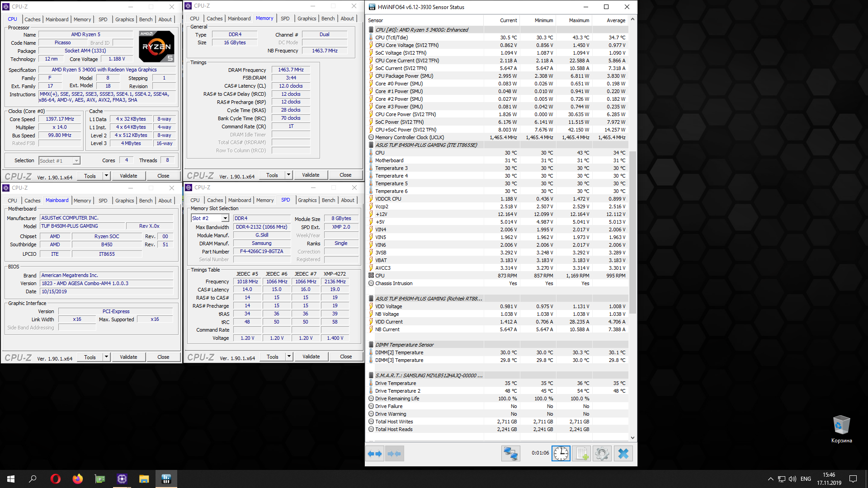
Task: Open HWiNFO network remote monitoring icon
Action: (x=511, y=454)
